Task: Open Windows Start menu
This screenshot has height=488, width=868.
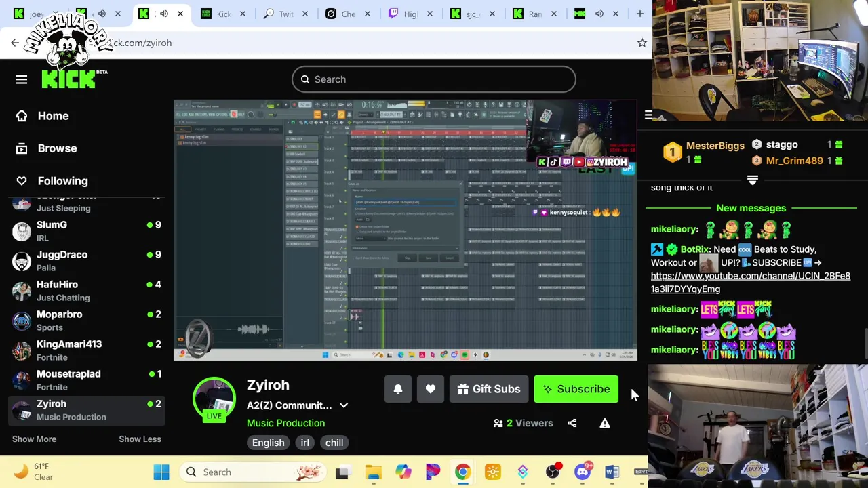Action: [x=161, y=472]
